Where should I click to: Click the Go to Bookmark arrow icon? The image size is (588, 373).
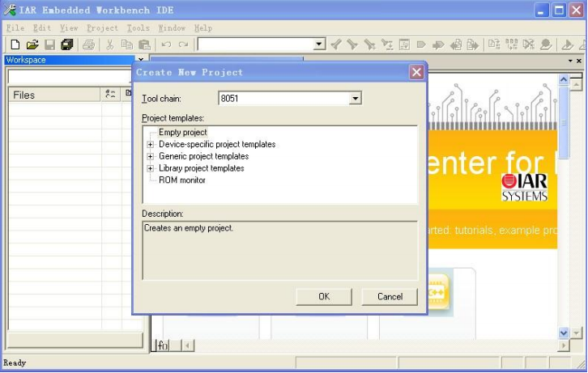437,45
